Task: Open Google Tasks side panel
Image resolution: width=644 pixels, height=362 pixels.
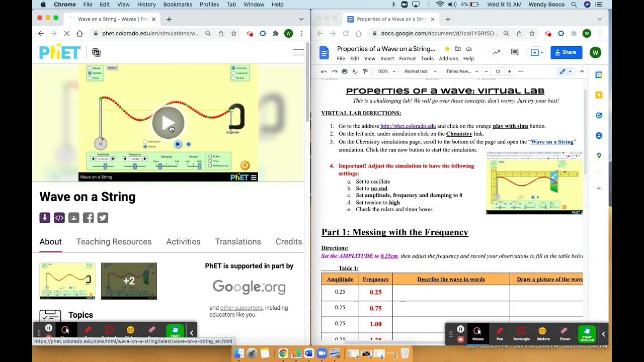Action: coord(599,115)
